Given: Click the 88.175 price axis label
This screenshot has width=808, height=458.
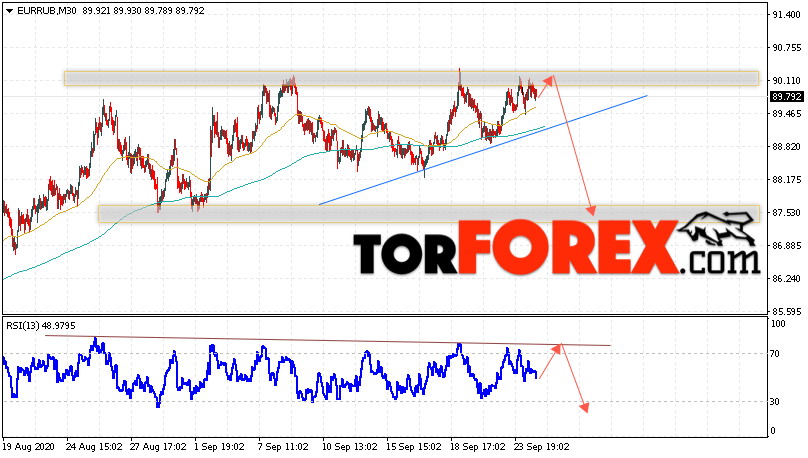Looking at the screenshot, I should [786, 180].
